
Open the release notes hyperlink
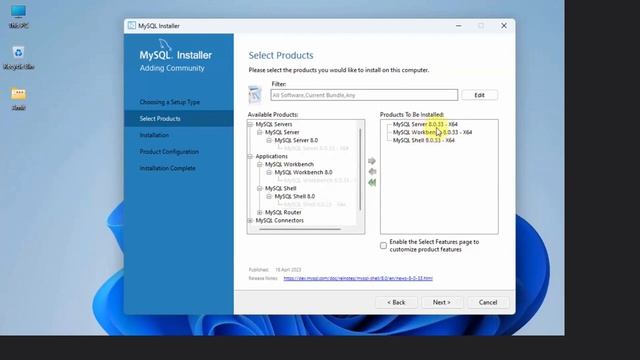click(x=358, y=278)
